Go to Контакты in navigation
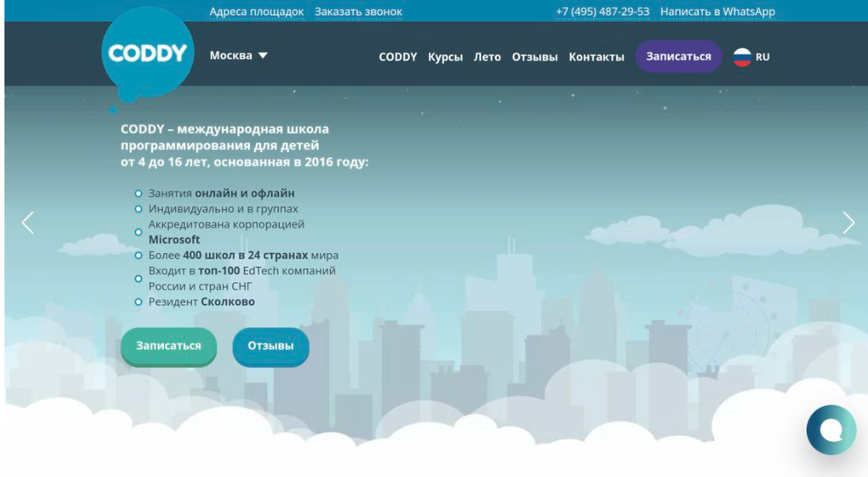Screen dimensions: 868x477 597,57
